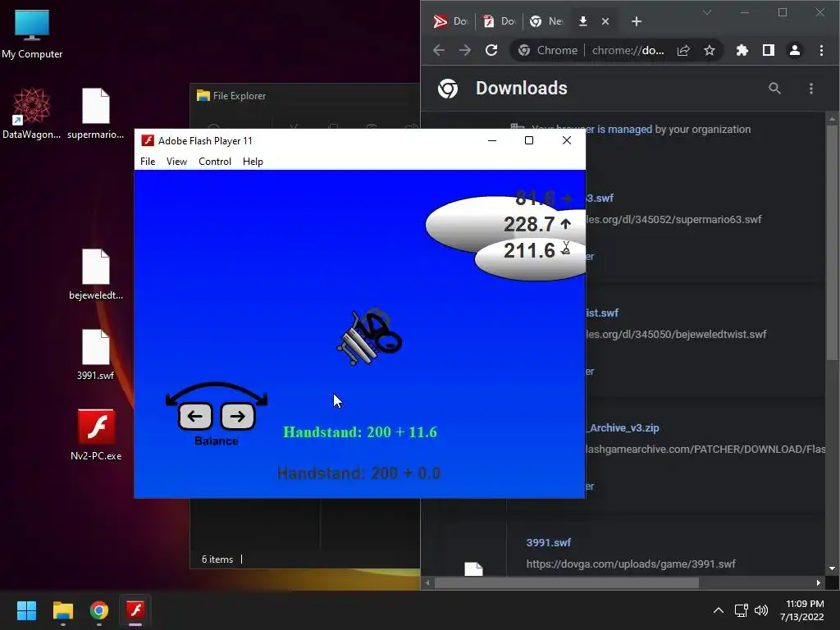Click the dovga.com 3991.swf source URL
Screen dimensions: 840x630
[631, 564]
